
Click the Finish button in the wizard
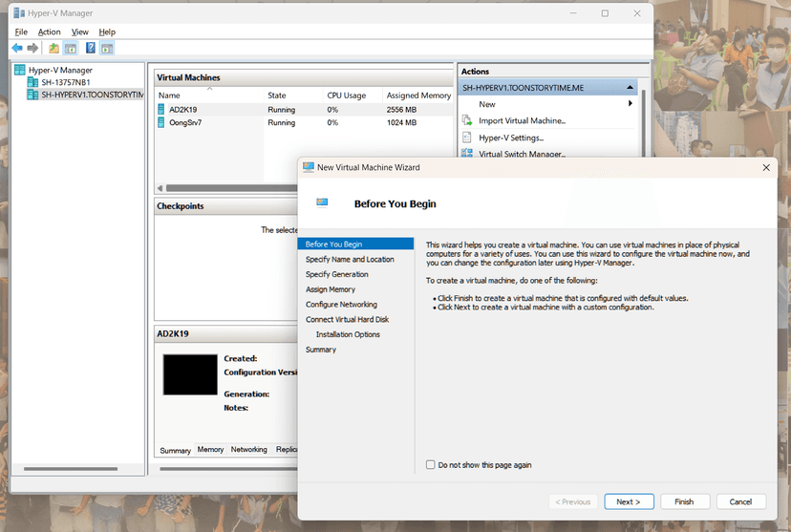click(x=684, y=501)
